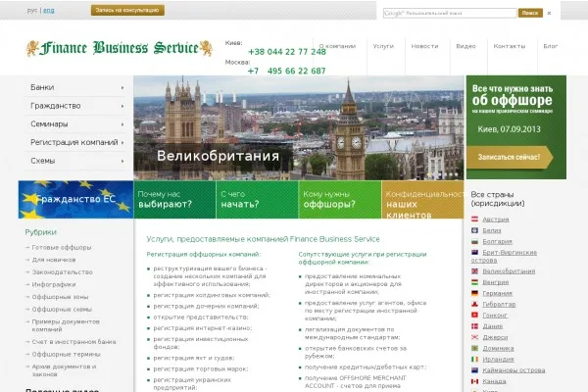The width and height of the screenshot is (588, 392).
Task: Click the Услуги, предоставляемые компанией heading
Action: (263, 239)
